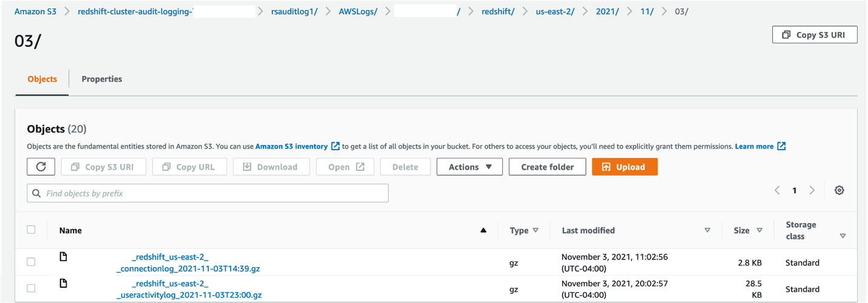The image size is (868, 303).
Task: Select the Objects tab
Action: [42, 79]
